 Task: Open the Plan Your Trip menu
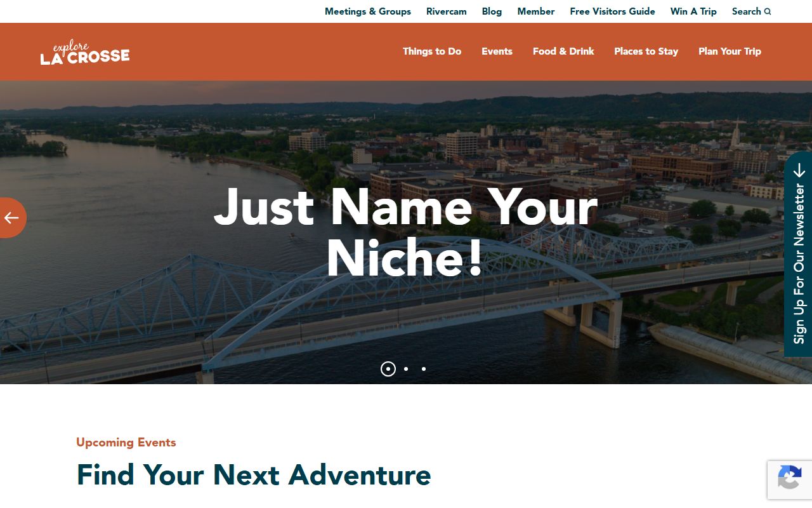click(730, 51)
